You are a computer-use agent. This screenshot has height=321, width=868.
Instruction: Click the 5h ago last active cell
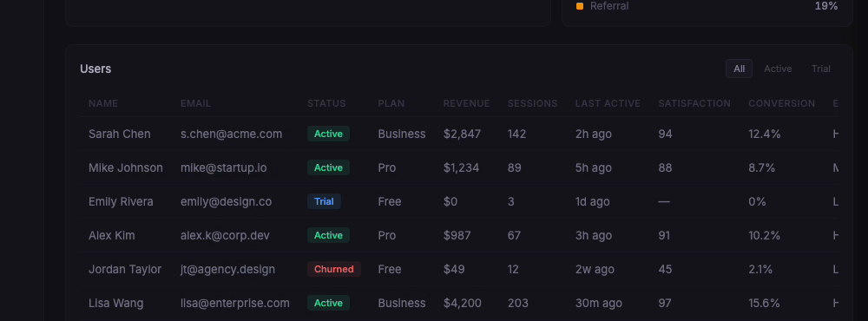pyautogui.click(x=594, y=167)
